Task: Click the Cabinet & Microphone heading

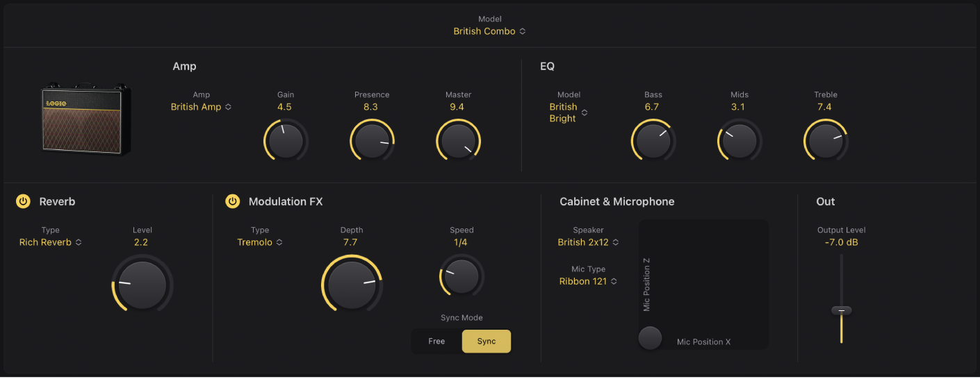Action: point(616,201)
